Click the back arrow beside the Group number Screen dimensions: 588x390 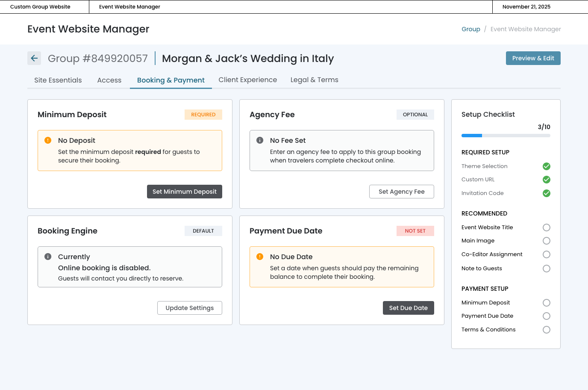coord(34,58)
